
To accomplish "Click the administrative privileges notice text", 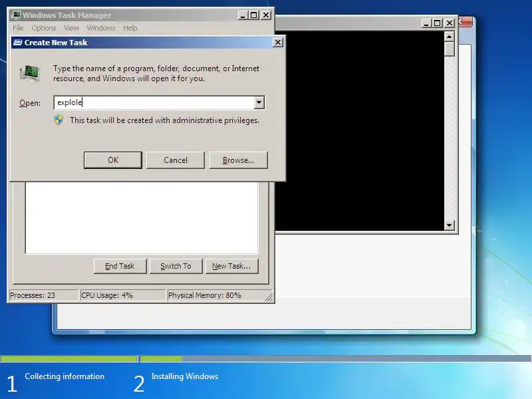I will pos(164,120).
